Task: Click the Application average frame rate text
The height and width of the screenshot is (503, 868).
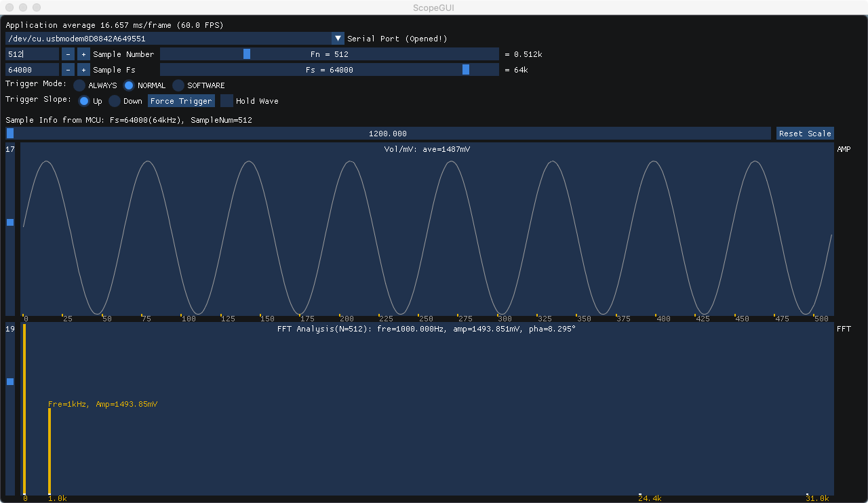Action: pyautogui.click(x=115, y=25)
